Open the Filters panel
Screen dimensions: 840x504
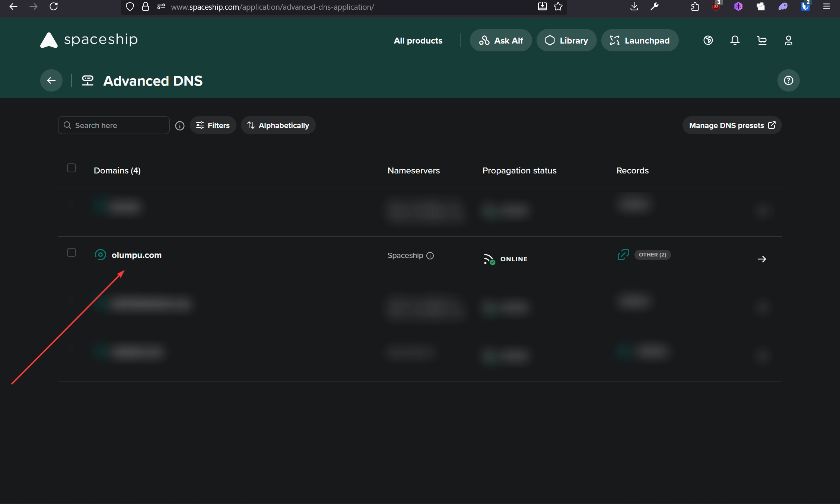click(213, 125)
